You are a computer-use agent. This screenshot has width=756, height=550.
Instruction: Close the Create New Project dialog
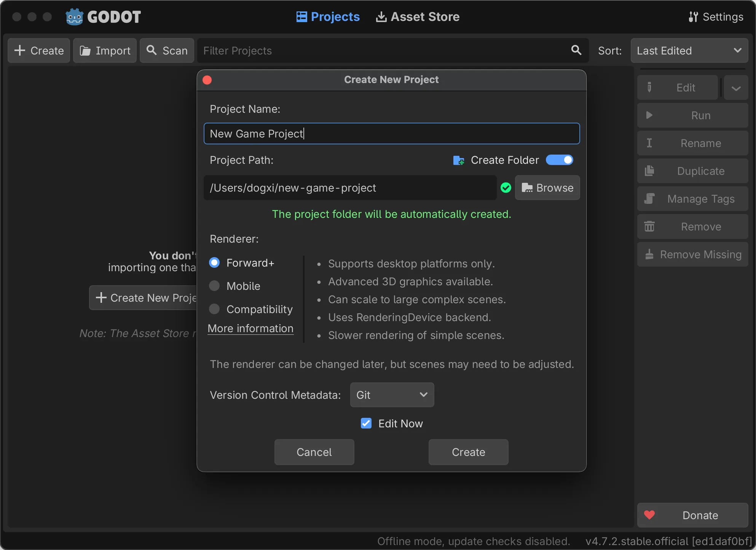[207, 80]
